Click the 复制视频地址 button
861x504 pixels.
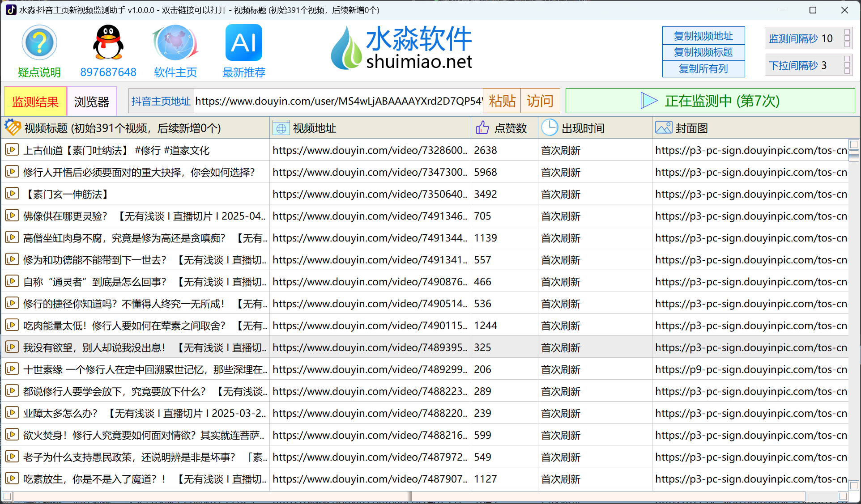[x=703, y=36]
